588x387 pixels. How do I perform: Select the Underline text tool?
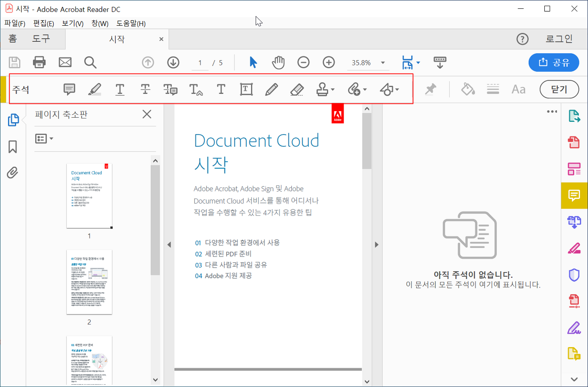pos(120,89)
